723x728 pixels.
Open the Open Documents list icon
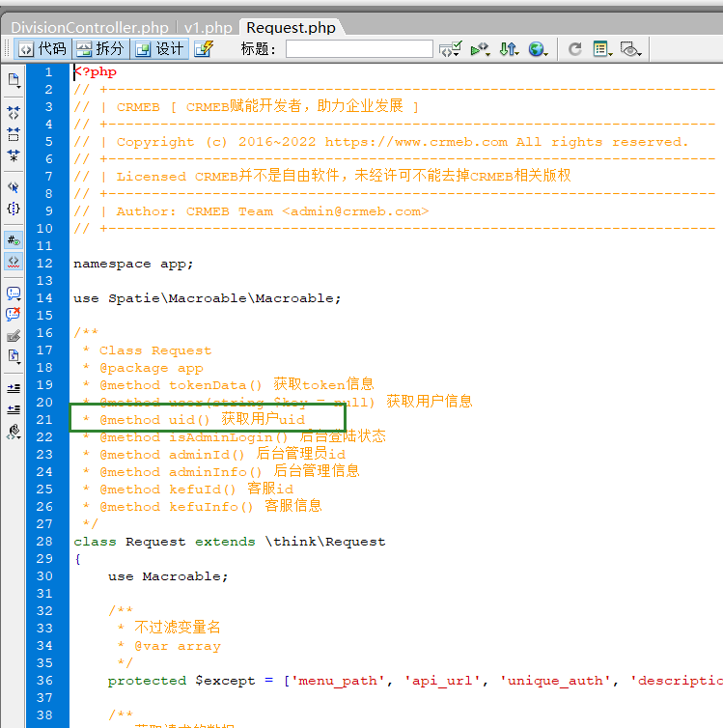[x=14, y=80]
